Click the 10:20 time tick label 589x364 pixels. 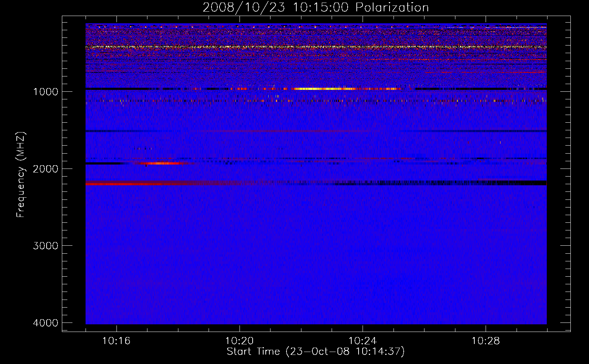(240, 341)
